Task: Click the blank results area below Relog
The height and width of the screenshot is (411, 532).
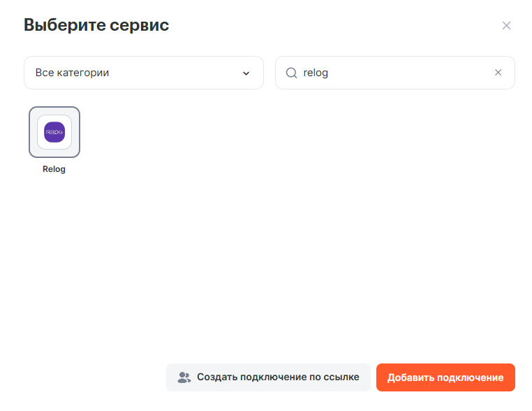Action: pos(265,266)
